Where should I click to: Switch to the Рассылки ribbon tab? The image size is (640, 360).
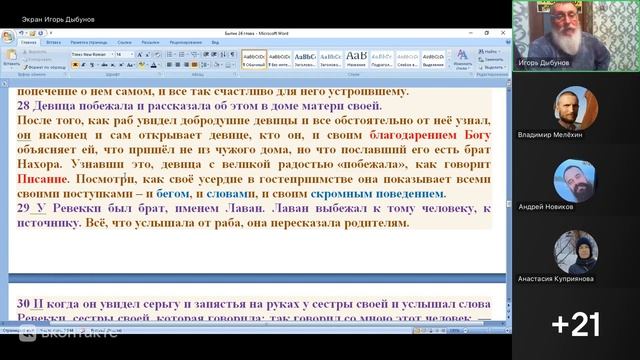150,42
